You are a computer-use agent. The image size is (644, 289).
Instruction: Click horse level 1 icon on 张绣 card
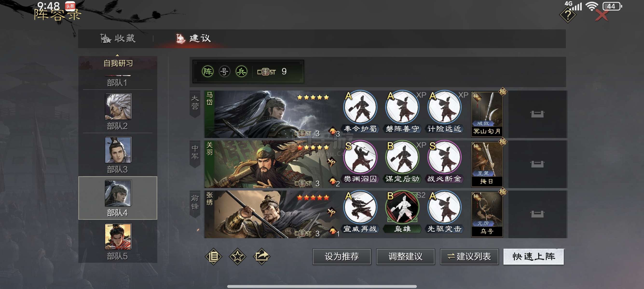334,232
